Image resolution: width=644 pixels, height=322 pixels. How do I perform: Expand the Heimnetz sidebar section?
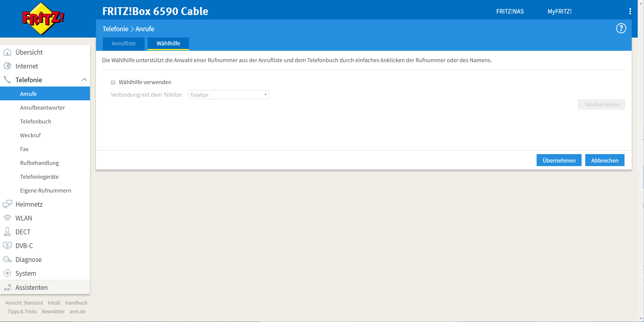tap(29, 204)
